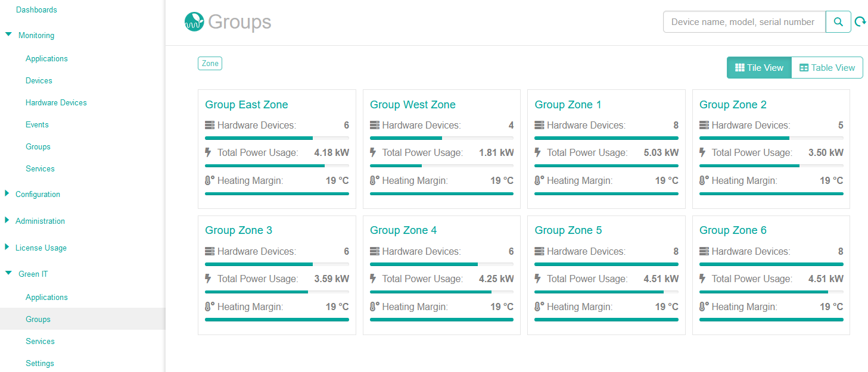The height and width of the screenshot is (372, 868).
Task: Click the thermometer icon in Group Zone 1 tile
Action: pos(537,180)
